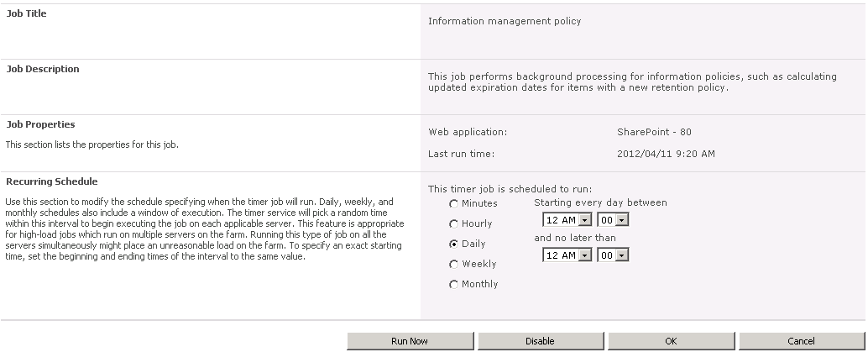Screen dimensions: 868x352
Task: Click the job description paragraph text
Action: coord(632,82)
